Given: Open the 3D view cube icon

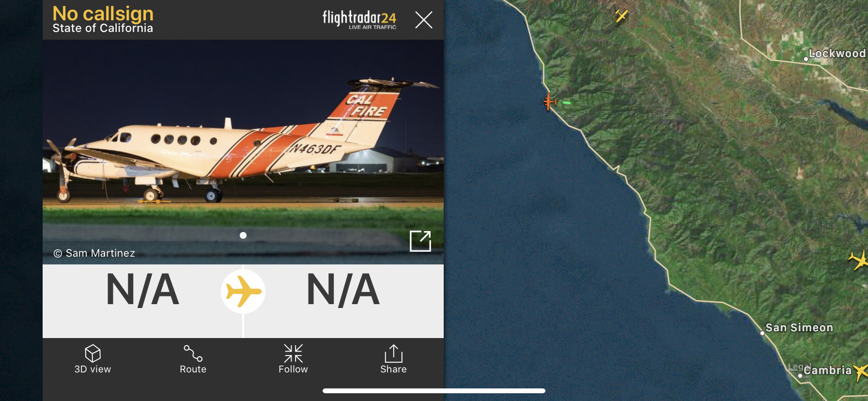Looking at the screenshot, I should (93, 354).
